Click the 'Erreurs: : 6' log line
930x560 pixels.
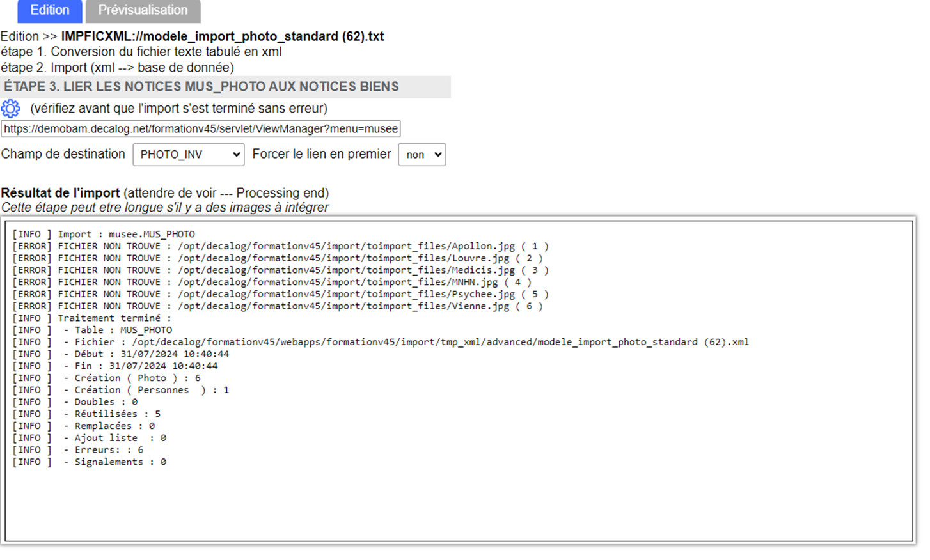click(x=78, y=450)
